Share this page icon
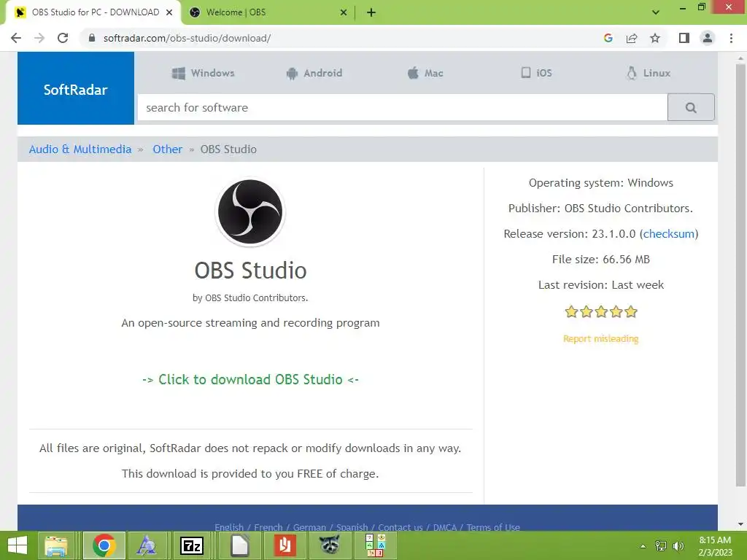The image size is (747, 560). pos(632,38)
